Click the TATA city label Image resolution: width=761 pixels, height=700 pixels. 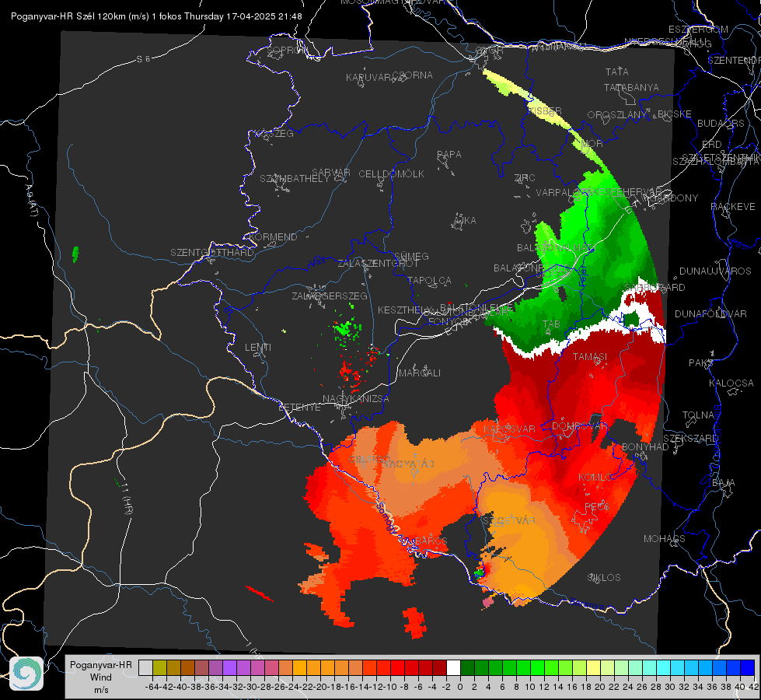tap(617, 72)
